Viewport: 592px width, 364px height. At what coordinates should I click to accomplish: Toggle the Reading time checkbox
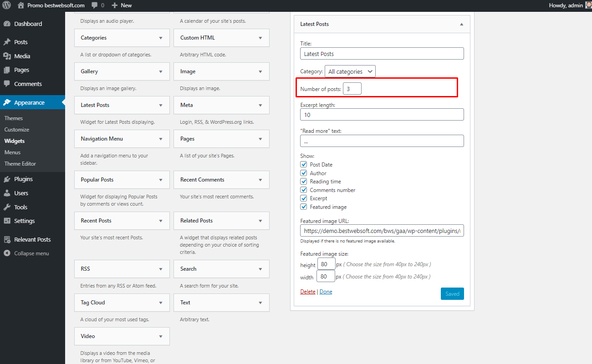pos(304,181)
